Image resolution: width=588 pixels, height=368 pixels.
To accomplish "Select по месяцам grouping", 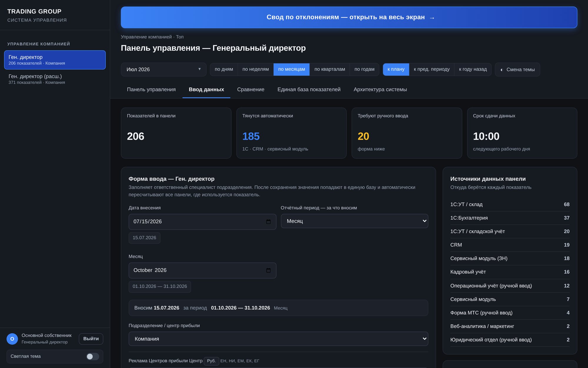I will 291,69.
